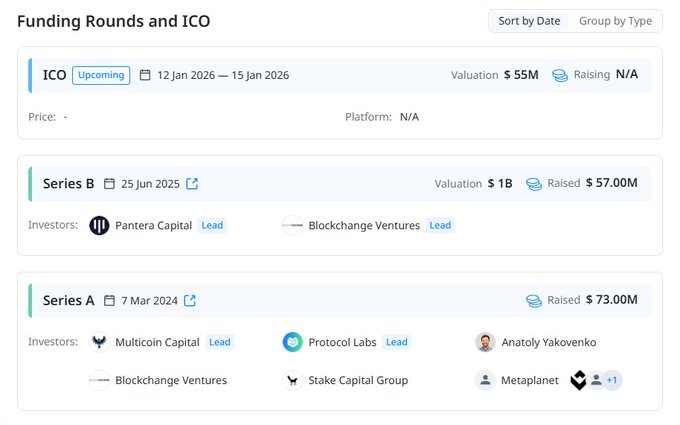Click the Protocol Labs logo
Screen dimensions: 680x425
pos(292,342)
